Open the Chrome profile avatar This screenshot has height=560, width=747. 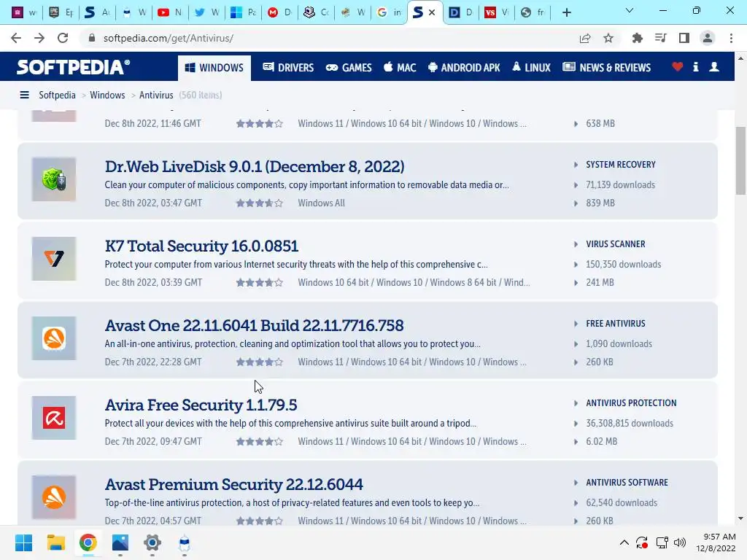(708, 38)
